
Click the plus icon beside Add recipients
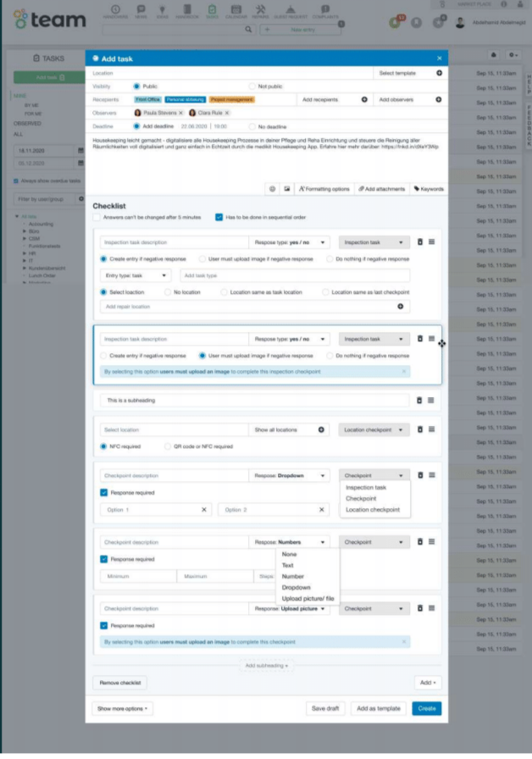(364, 100)
